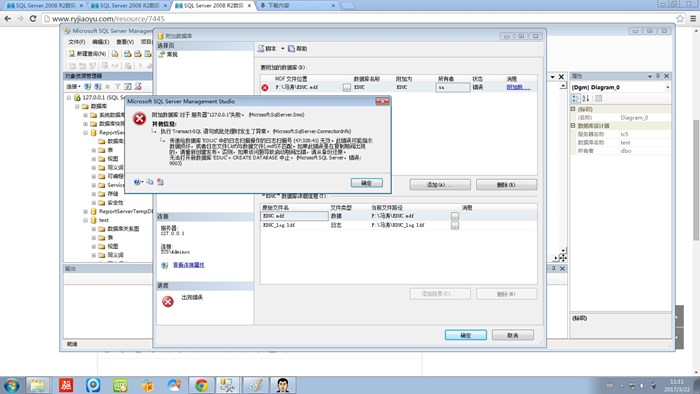Collapse the test database node
The image size is (700, 394).
86,220
